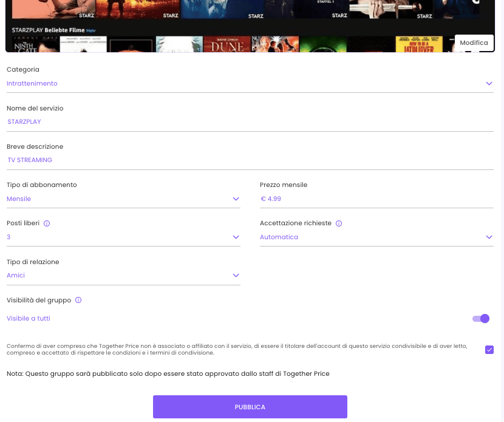
Task: Click the Visibilità del gruppo label text
Action: pyautogui.click(x=39, y=300)
